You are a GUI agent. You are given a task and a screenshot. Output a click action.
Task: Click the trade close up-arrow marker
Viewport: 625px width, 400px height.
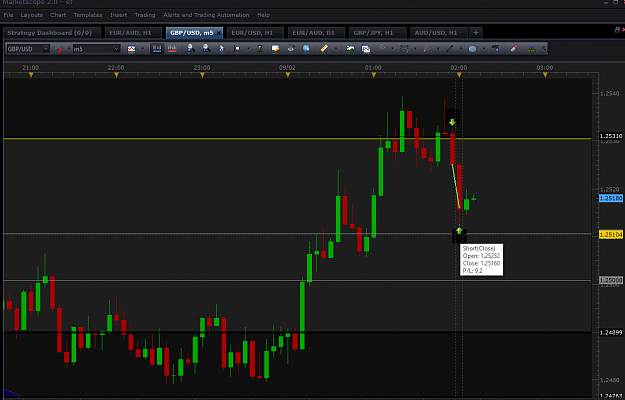(459, 231)
